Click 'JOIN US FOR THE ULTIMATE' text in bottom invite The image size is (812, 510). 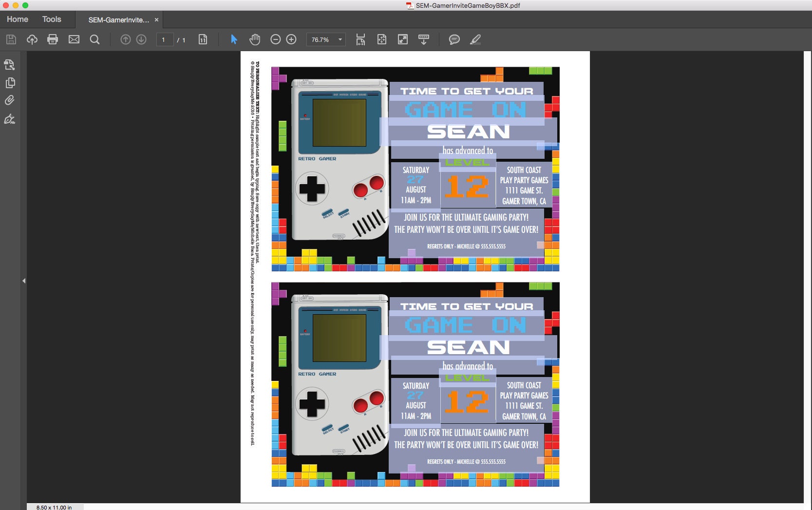coord(466,433)
